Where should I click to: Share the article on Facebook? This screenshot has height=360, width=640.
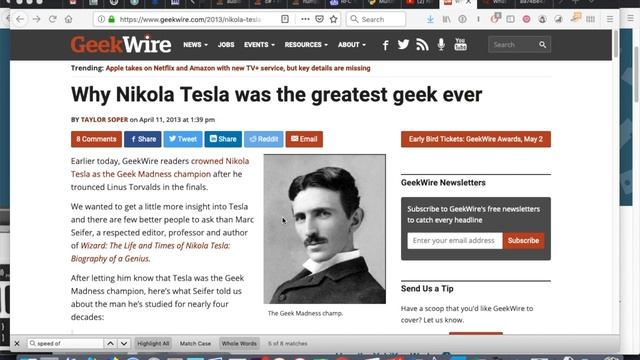click(143, 139)
